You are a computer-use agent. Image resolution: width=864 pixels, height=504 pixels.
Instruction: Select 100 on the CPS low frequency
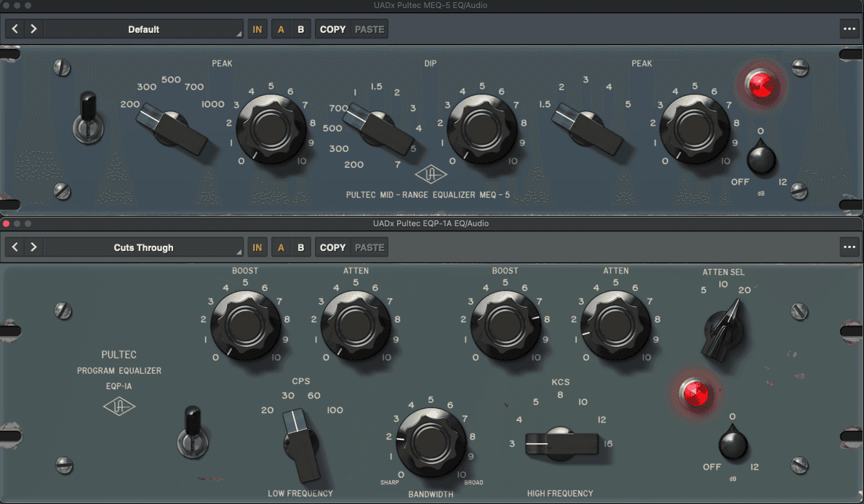[x=335, y=409]
